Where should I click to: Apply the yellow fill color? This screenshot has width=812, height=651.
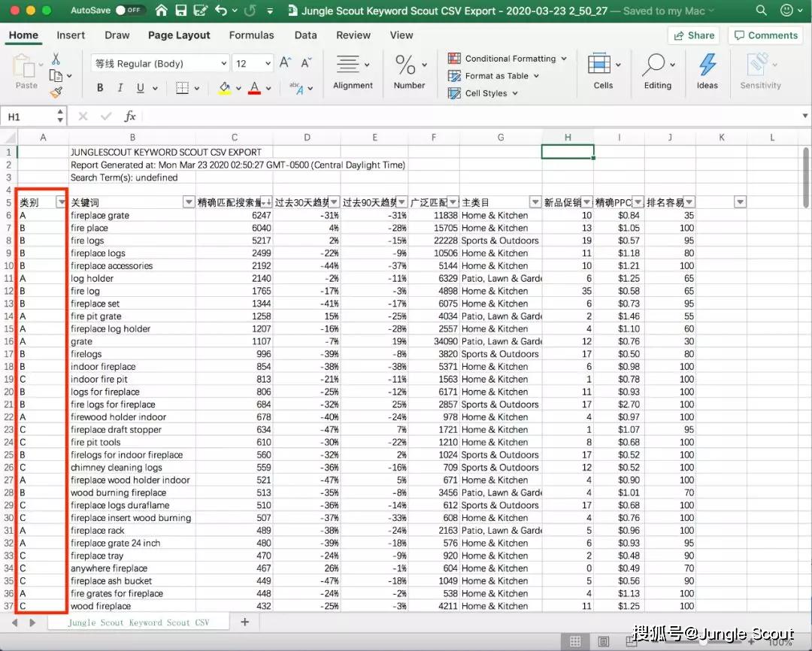(x=224, y=88)
